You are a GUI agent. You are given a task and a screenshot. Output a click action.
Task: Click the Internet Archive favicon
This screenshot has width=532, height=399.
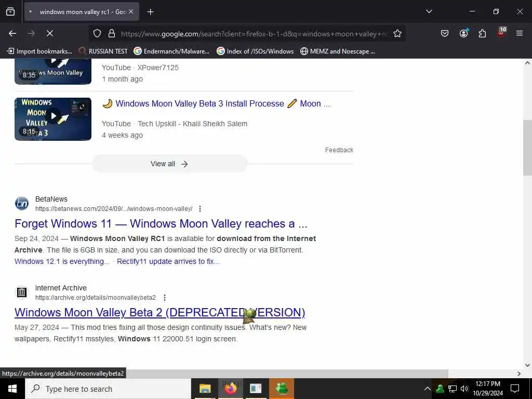(22, 292)
